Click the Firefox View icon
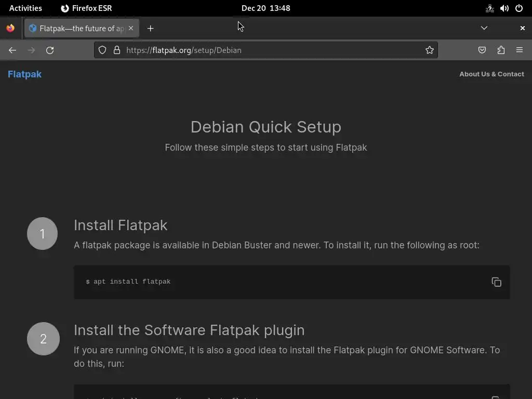532x399 pixels. click(10, 28)
